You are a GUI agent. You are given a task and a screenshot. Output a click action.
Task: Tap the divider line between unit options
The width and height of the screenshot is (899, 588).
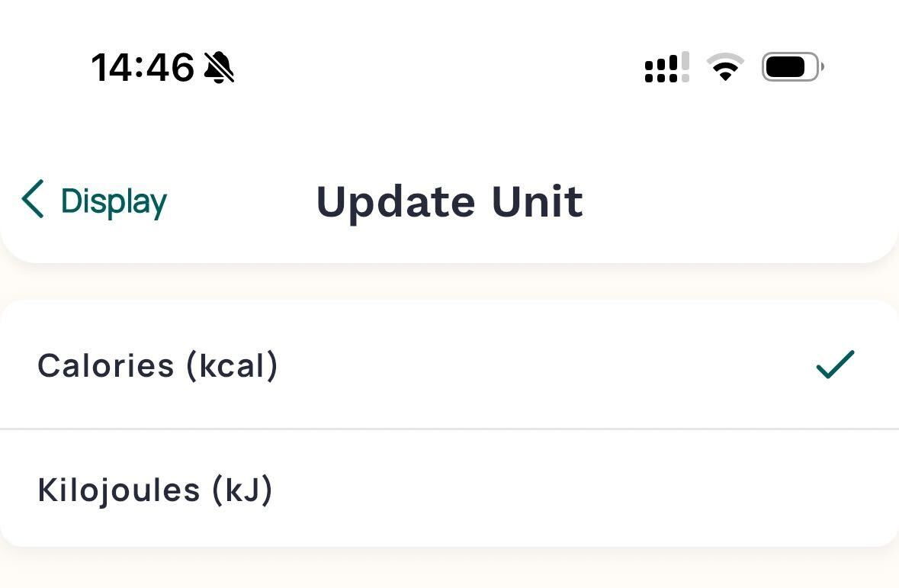point(449,429)
